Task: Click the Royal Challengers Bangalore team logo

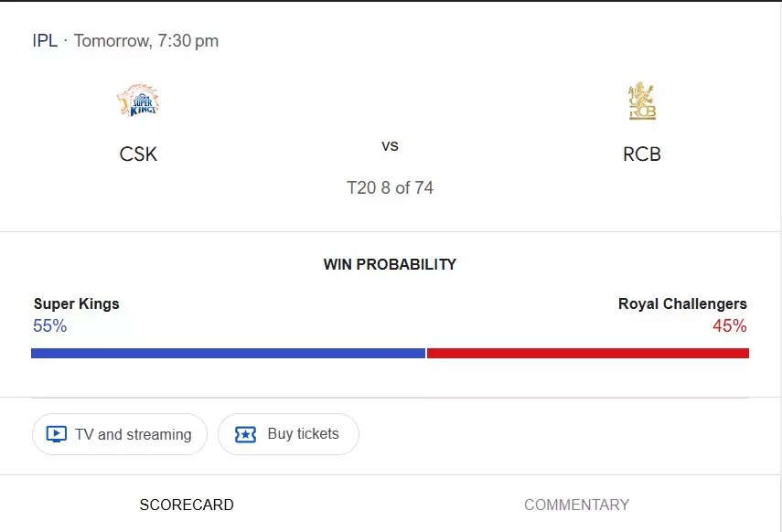Action: pos(641,101)
